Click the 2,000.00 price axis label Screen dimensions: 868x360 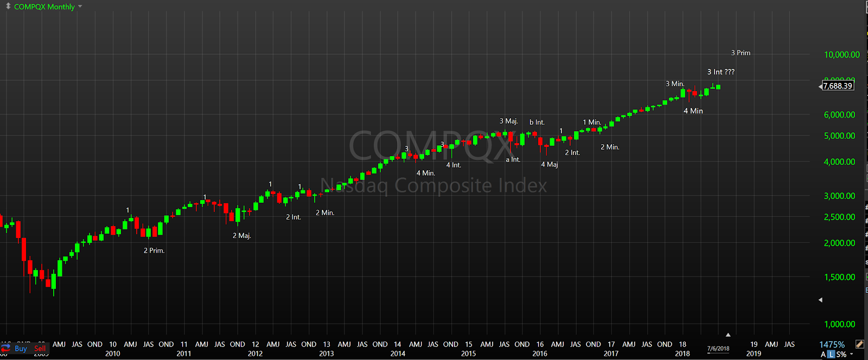[839, 243]
